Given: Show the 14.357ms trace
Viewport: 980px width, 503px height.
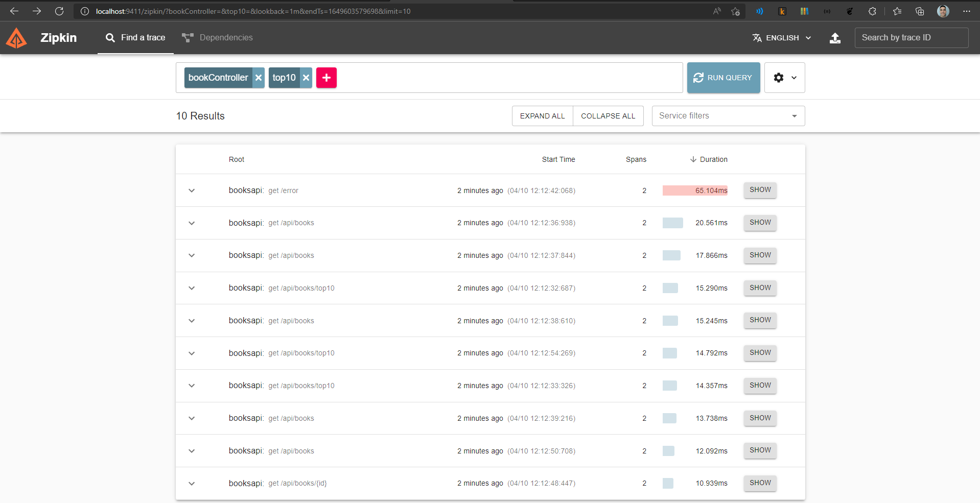Looking at the screenshot, I should [760, 386].
